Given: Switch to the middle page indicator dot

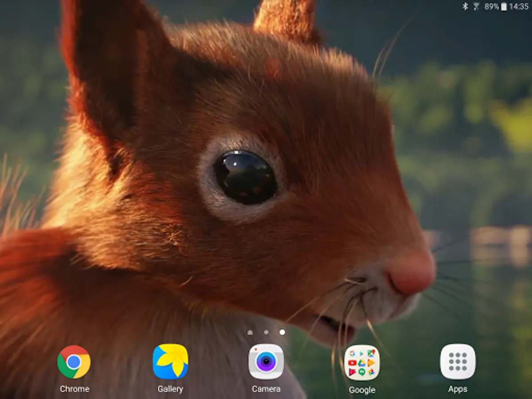Looking at the screenshot, I should (x=266, y=332).
